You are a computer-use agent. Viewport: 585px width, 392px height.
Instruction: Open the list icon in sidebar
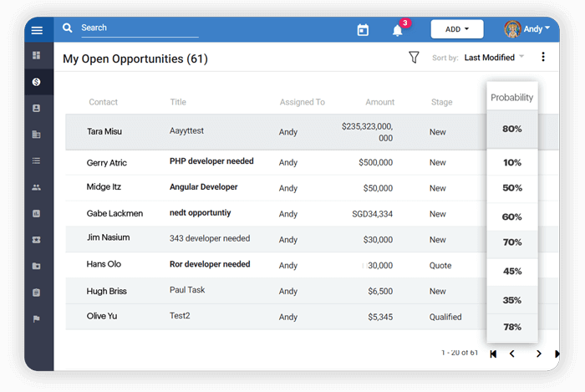[36, 160]
